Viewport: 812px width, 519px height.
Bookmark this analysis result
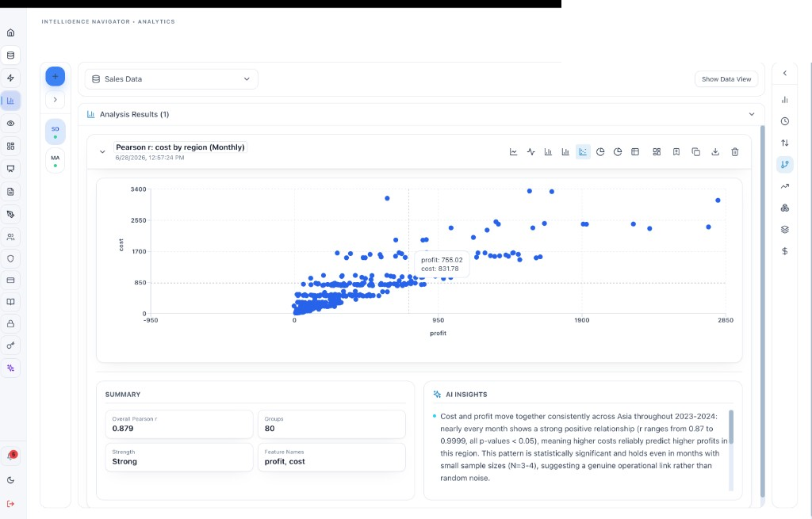(x=676, y=152)
